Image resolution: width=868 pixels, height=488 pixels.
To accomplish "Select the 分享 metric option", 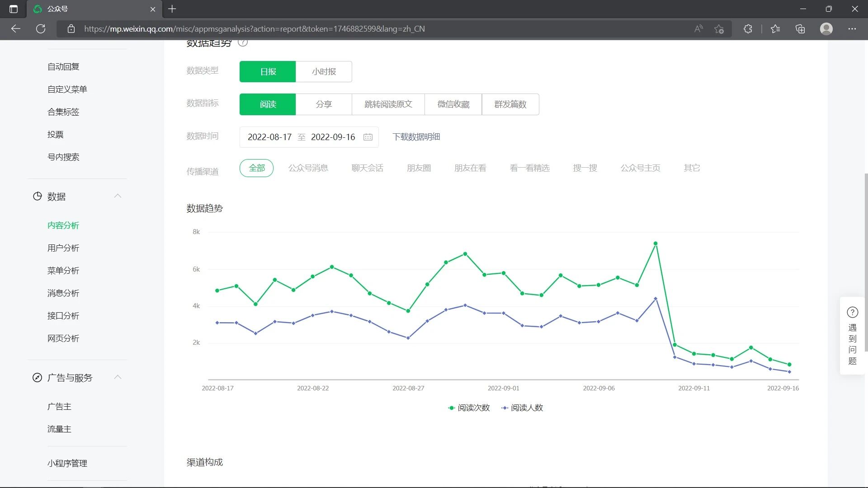I will coord(324,104).
